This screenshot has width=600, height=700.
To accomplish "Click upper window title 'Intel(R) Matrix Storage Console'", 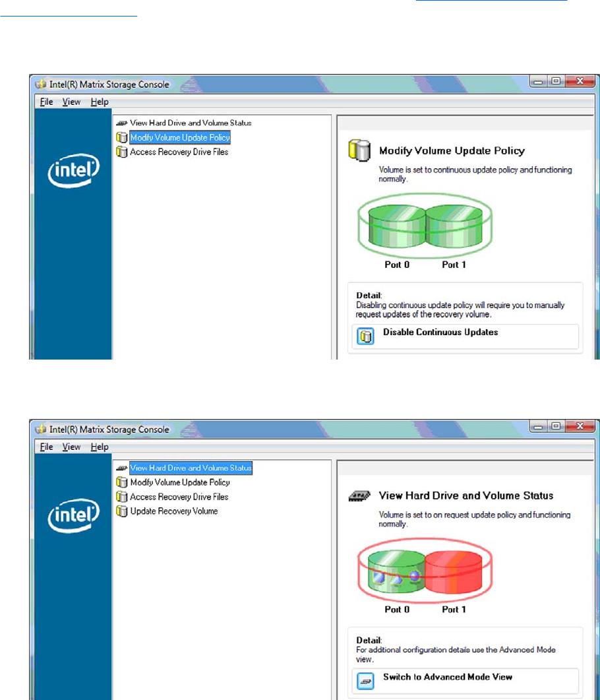I will pyautogui.click(x=109, y=84).
